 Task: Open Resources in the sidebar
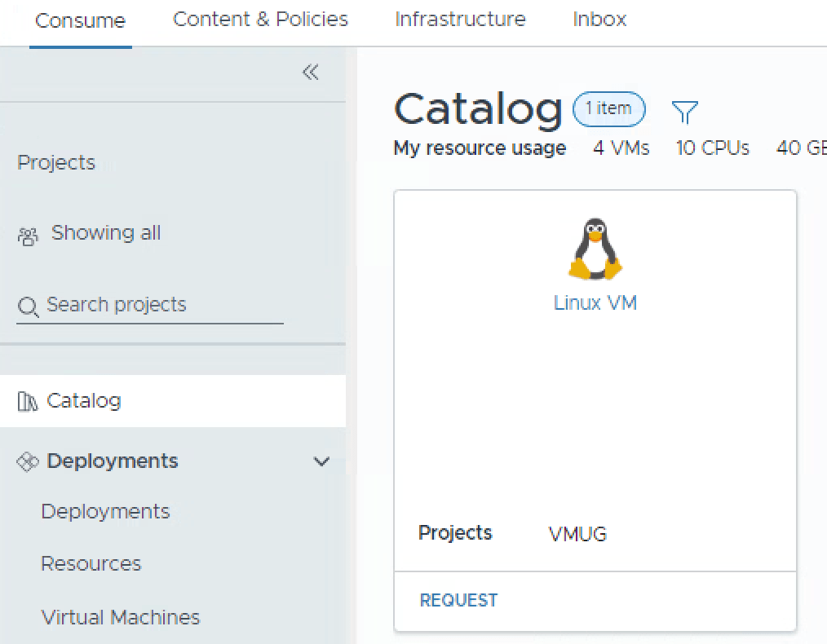[91, 564]
